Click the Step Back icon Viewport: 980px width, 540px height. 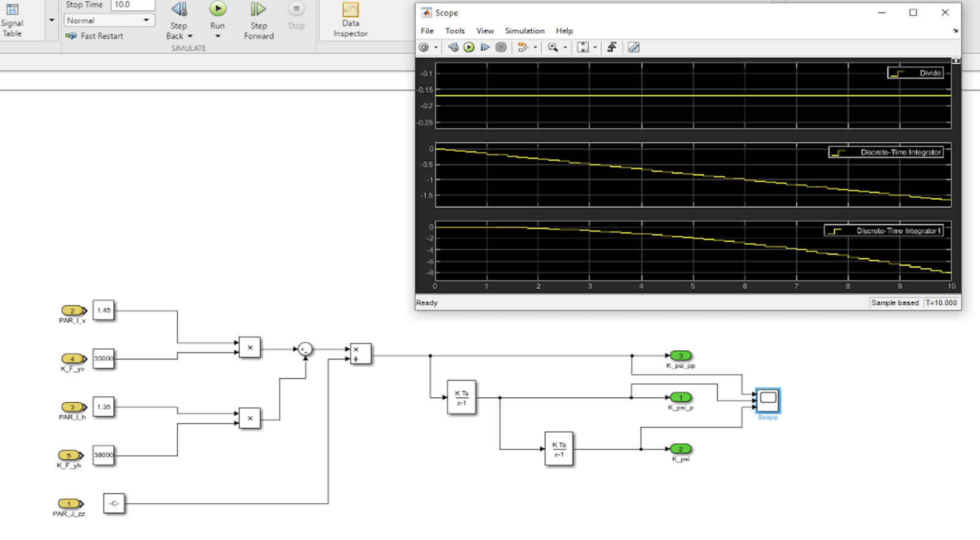point(179,10)
